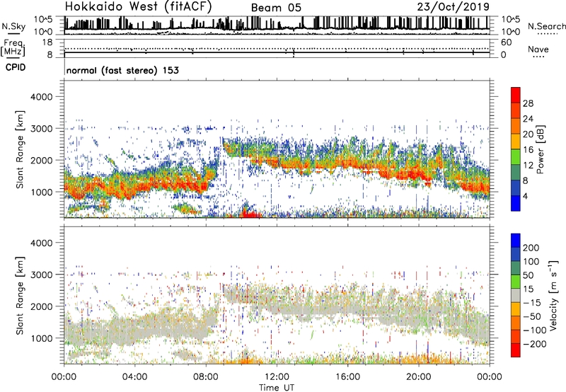
Task: Click the "-50" label on the Velocity color bar
Action: [532, 316]
